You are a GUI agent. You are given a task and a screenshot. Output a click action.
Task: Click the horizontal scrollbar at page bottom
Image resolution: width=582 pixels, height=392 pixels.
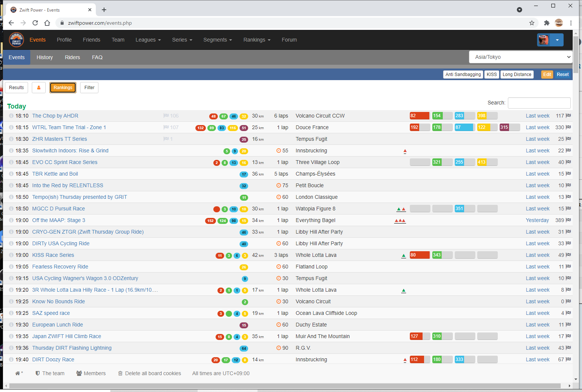pos(284,386)
